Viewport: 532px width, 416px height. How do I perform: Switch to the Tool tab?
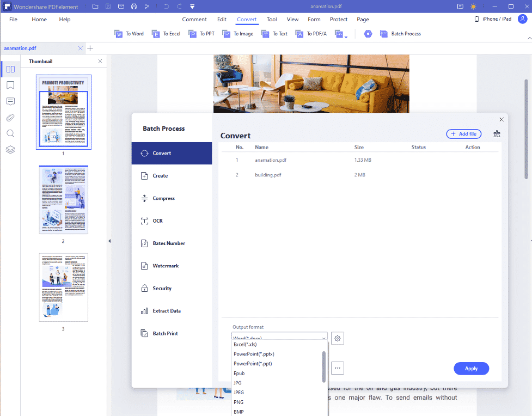pos(271,20)
